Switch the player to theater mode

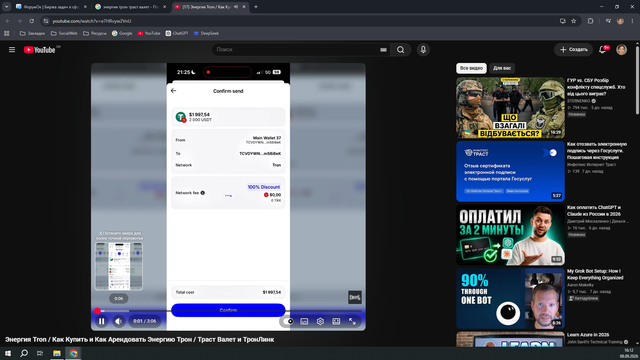(336, 321)
